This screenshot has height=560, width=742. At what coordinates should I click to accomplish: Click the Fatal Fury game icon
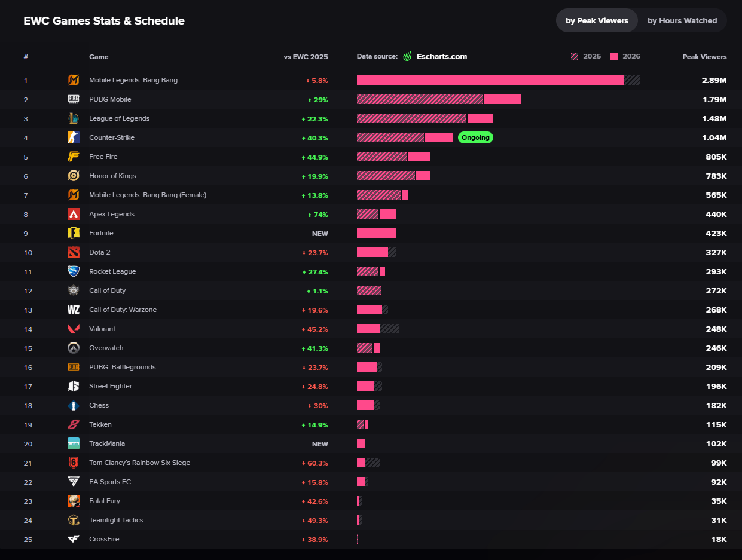(74, 501)
